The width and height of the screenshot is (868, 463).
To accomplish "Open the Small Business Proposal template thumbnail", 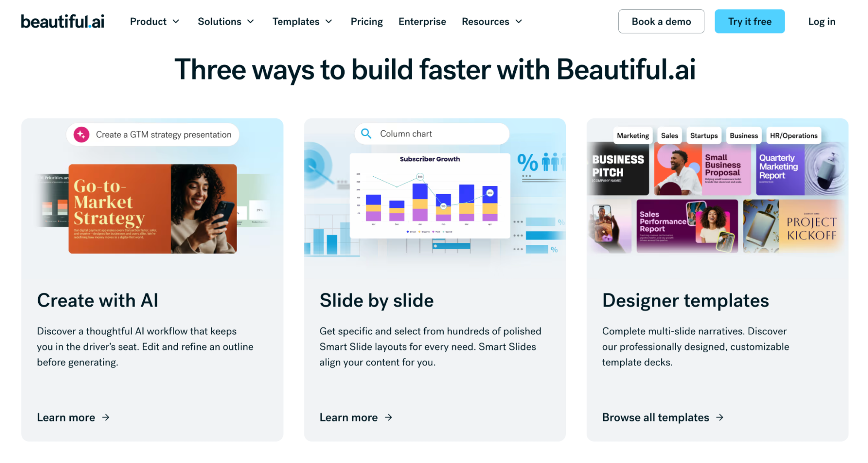I will [703, 169].
